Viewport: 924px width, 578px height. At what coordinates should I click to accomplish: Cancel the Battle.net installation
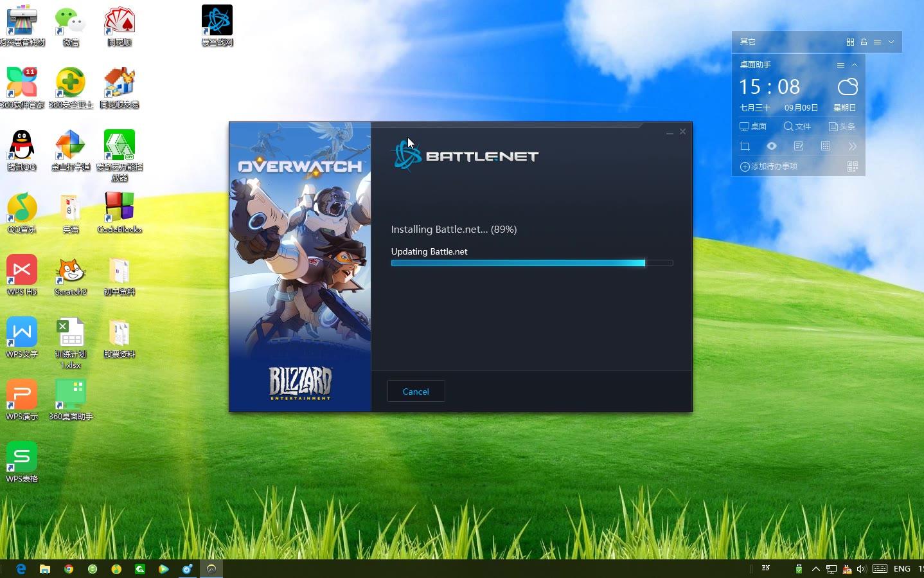pos(416,391)
